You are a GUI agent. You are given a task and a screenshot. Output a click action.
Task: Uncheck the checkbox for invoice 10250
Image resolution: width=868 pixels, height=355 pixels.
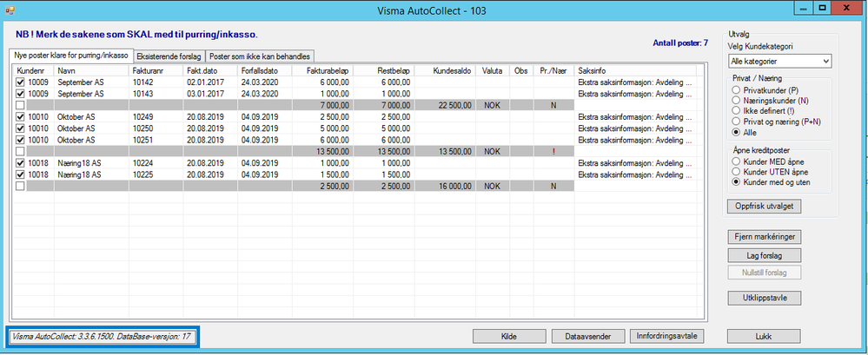click(x=20, y=128)
